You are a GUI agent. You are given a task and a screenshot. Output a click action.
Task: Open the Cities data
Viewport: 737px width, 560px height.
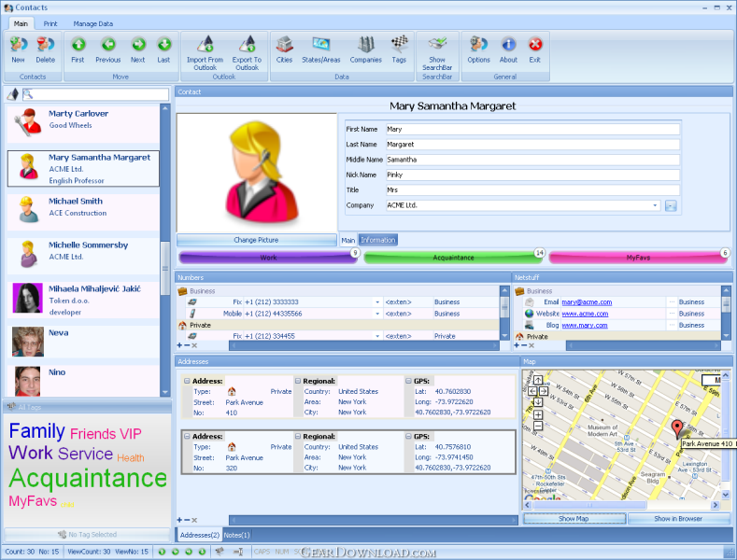click(x=284, y=49)
